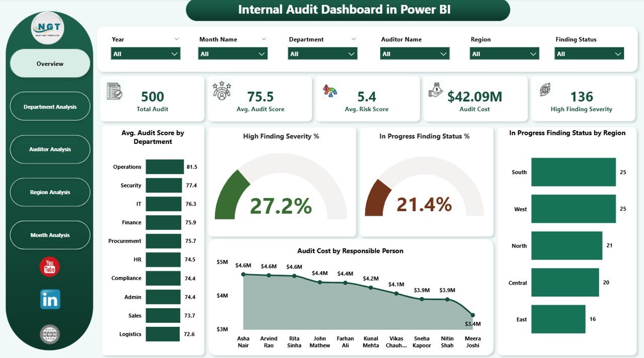
Task: Click the Overview navigation button
Action: coord(50,63)
